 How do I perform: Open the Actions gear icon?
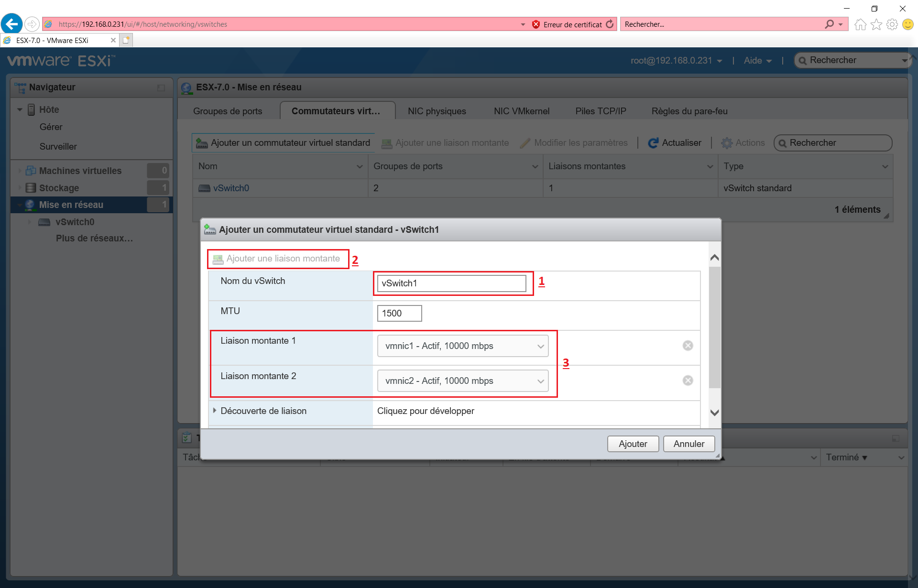pyautogui.click(x=727, y=142)
